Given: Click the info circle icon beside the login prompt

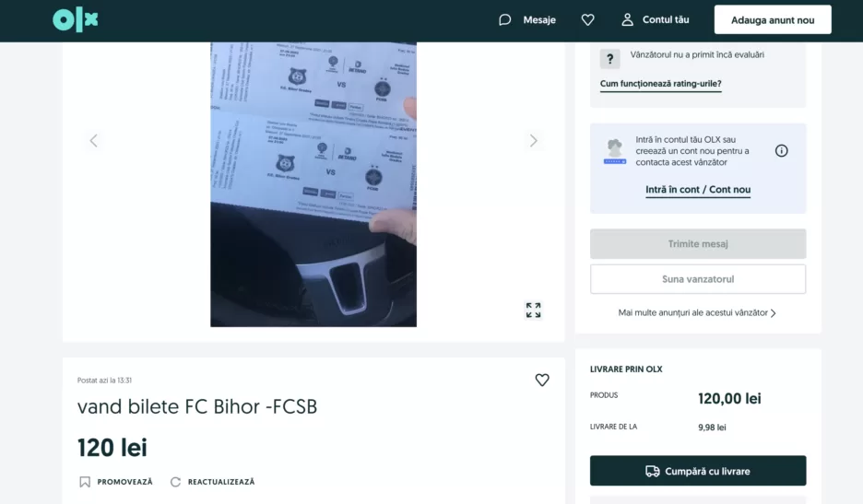Looking at the screenshot, I should pyautogui.click(x=782, y=151).
